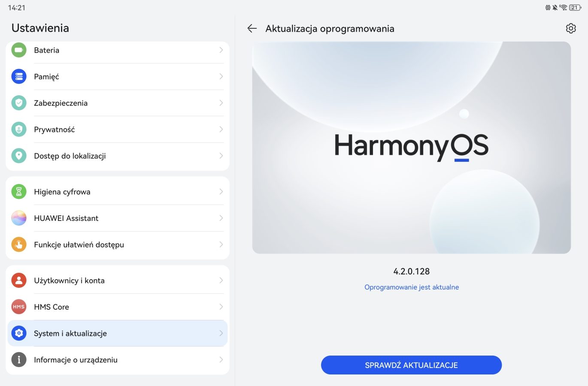Click the SPRAWDŹ AKTUALIZACJE button
Screen dimensions: 588x386
411,365
